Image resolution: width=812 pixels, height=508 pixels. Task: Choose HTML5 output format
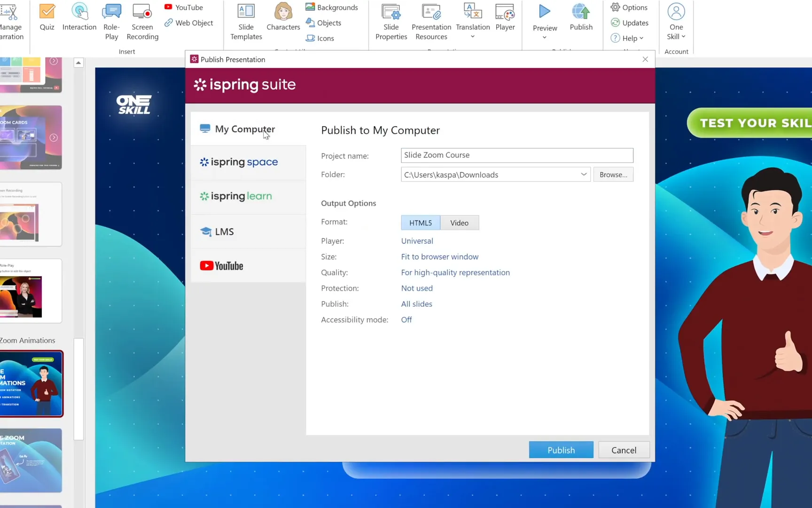coord(421,223)
